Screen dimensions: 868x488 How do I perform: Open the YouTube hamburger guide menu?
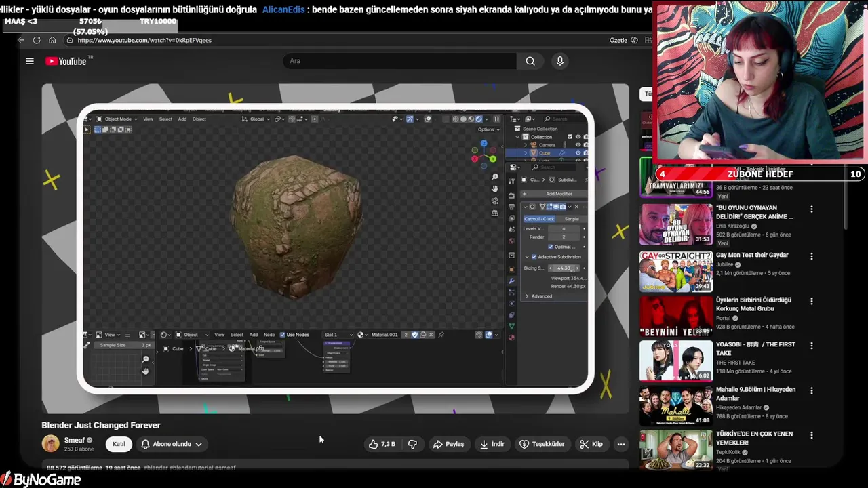[30, 61]
